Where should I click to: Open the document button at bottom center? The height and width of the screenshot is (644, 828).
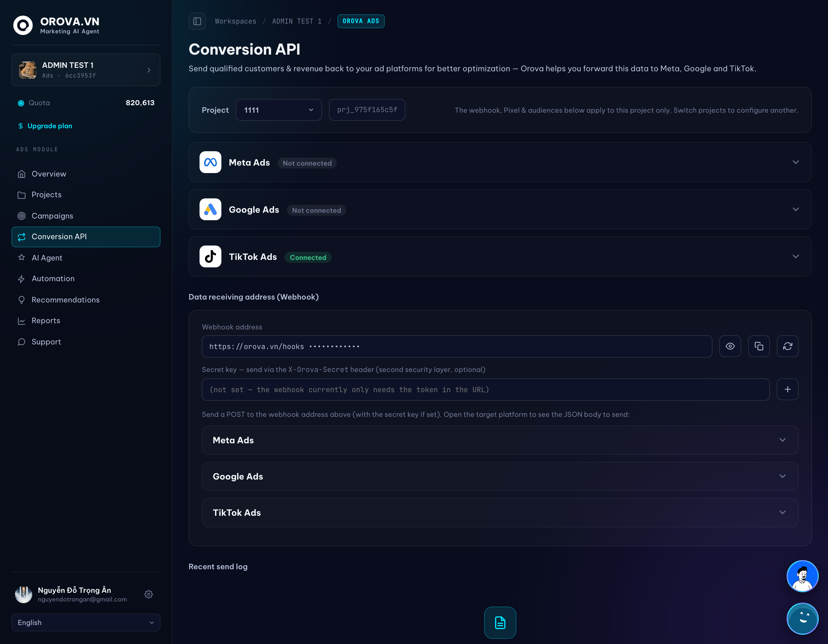click(x=500, y=623)
